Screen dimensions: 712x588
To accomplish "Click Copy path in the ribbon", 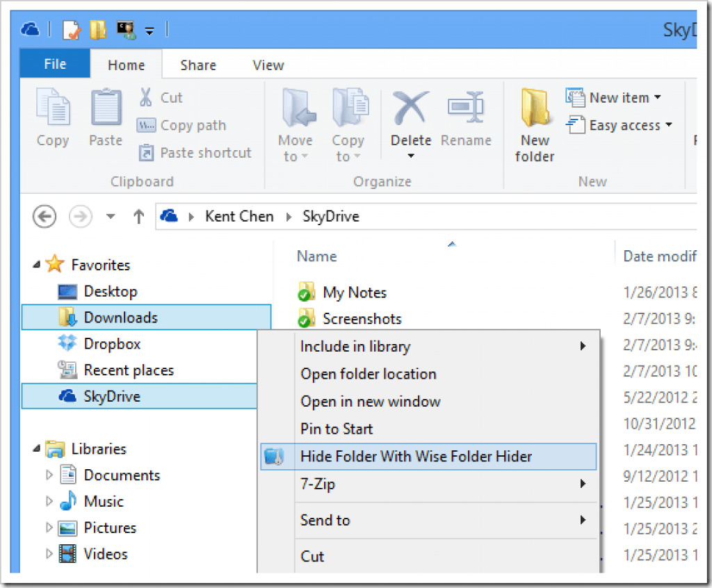I will tap(181, 125).
